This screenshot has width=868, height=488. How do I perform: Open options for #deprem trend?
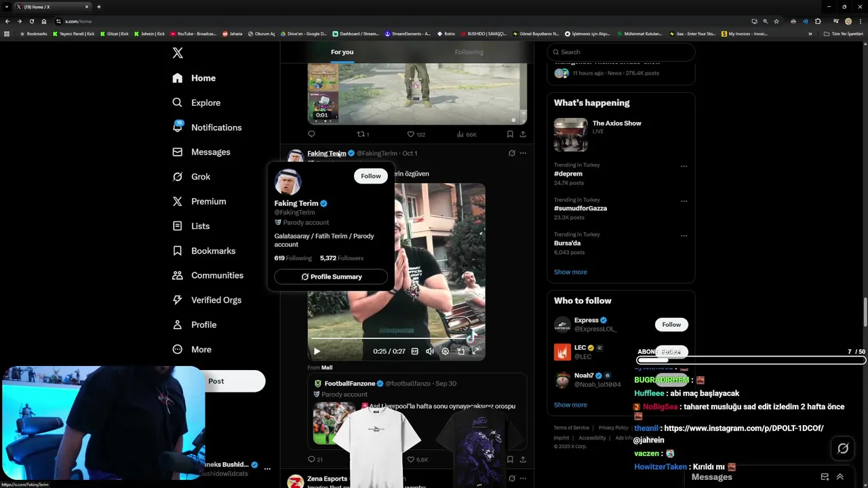[684, 166]
